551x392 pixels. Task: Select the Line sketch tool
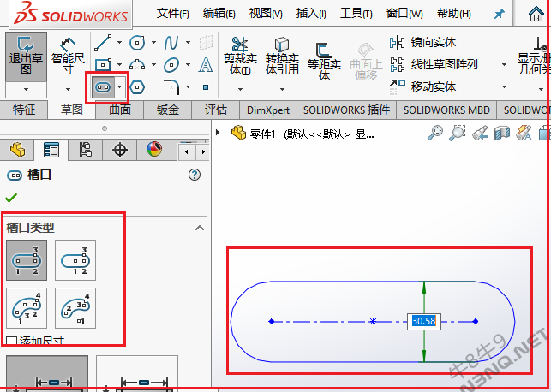[103, 43]
